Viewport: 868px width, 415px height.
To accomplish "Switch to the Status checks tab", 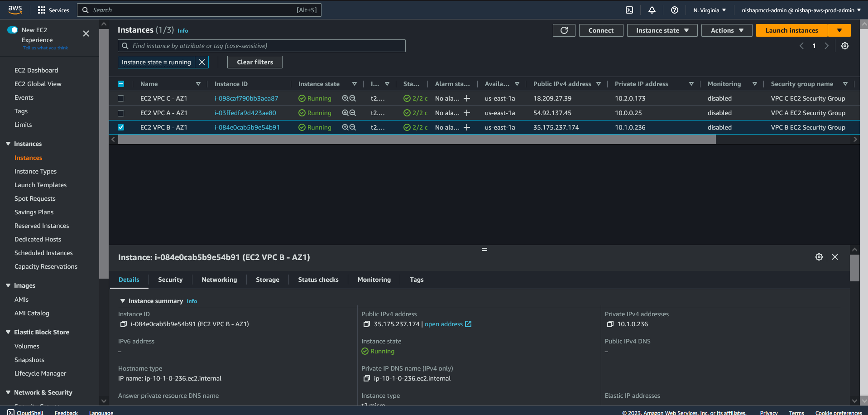I will point(318,280).
